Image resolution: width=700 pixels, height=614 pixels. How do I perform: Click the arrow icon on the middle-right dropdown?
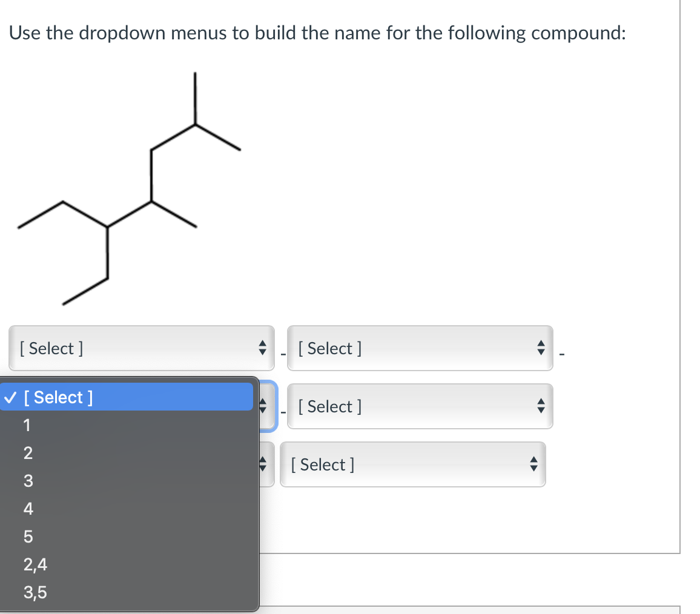click(540, 406)
